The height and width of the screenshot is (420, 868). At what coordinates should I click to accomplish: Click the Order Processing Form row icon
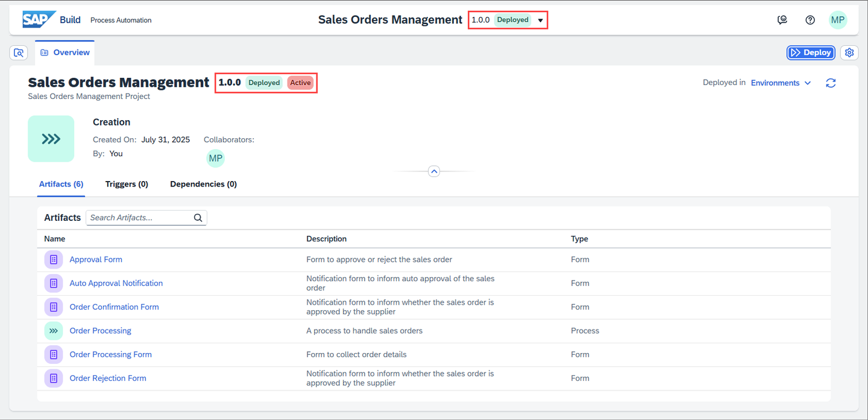pos(54,354)
